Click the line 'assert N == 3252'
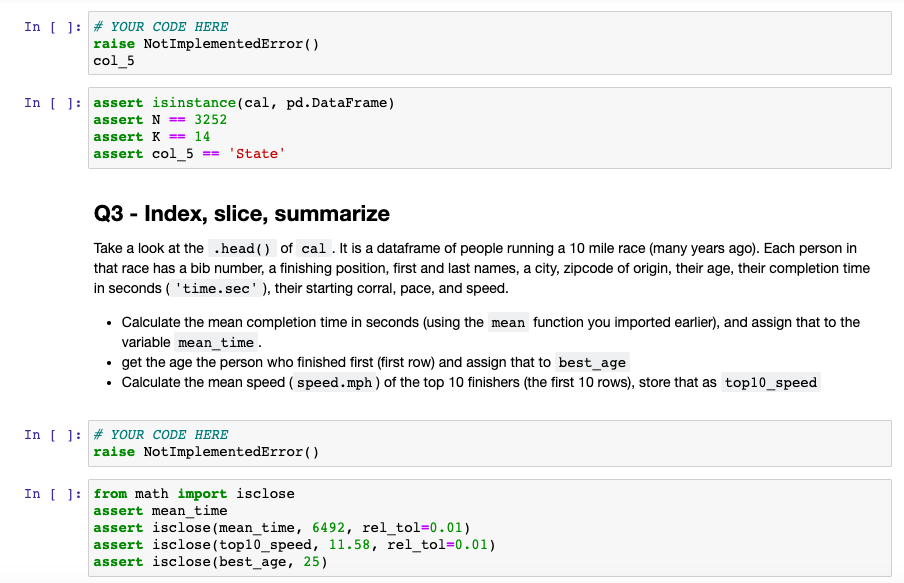 point(160,120)
